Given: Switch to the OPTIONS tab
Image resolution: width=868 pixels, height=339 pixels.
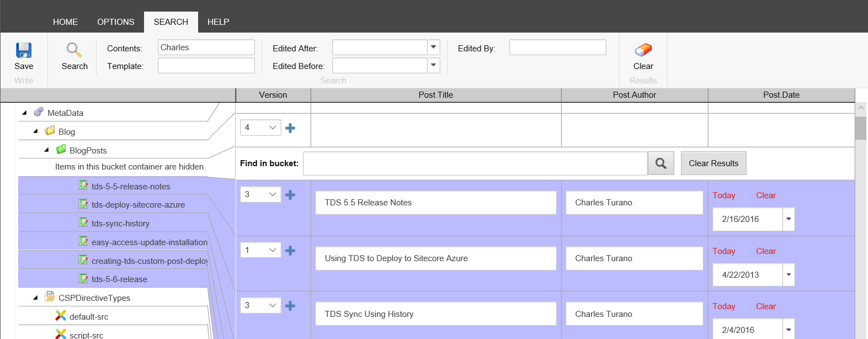Looking at the screenshot, I should pos(116,22).
